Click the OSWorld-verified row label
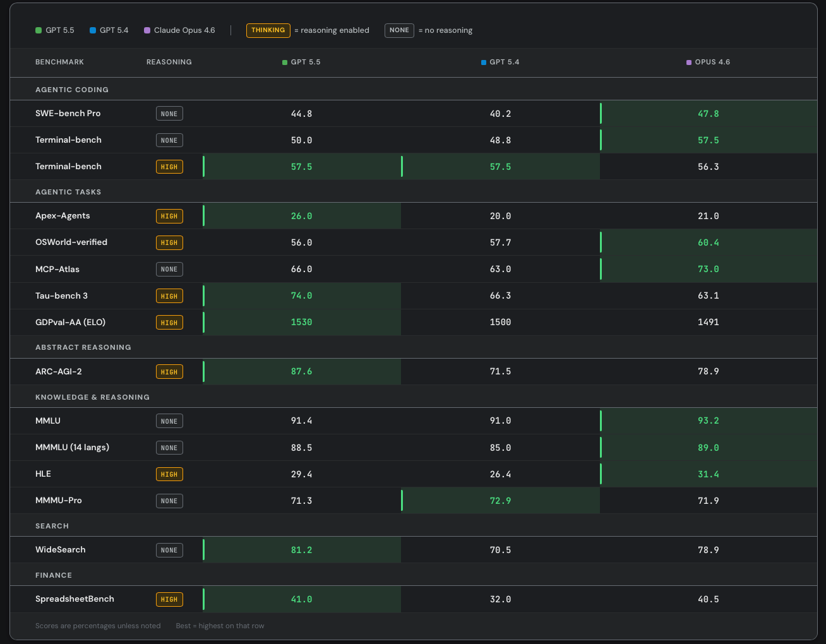This screenshot has height=644, width=826. [x=71, y=242]
